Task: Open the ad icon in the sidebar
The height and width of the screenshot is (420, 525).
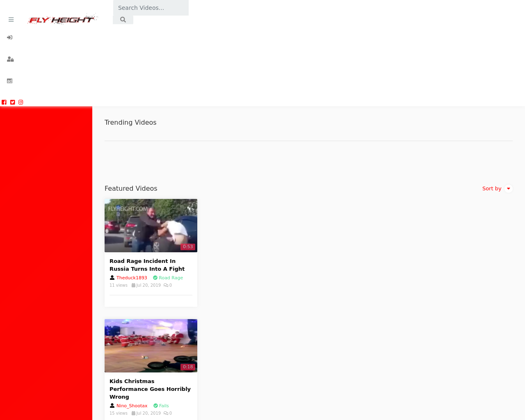Action: coord(9,80)
